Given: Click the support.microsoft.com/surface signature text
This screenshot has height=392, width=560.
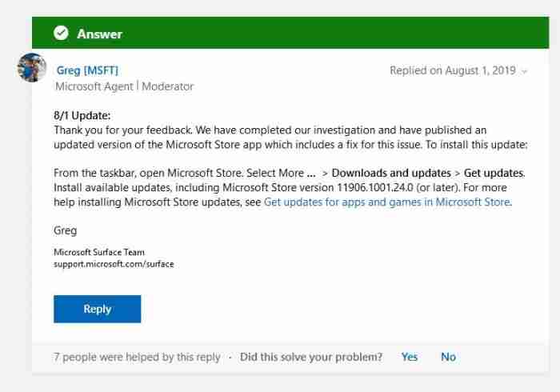Looking at the screenshot, I should (114, 263).
